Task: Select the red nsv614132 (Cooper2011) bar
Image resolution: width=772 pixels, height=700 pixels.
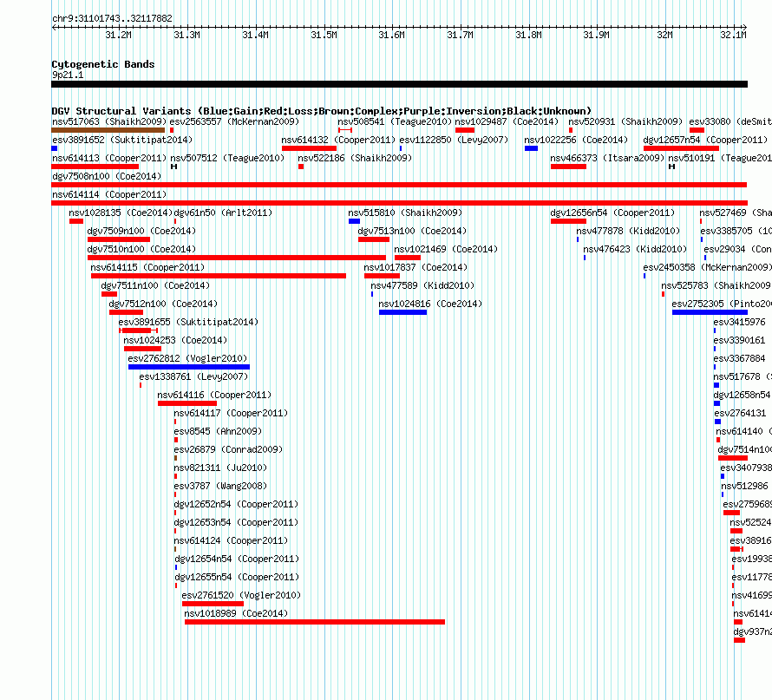Action: pos(309,148)
